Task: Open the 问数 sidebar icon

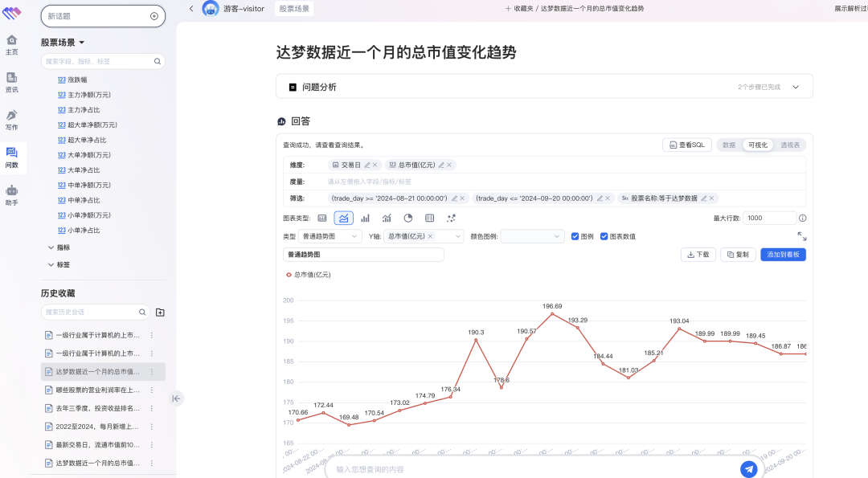Action: [x=11, y=157]
